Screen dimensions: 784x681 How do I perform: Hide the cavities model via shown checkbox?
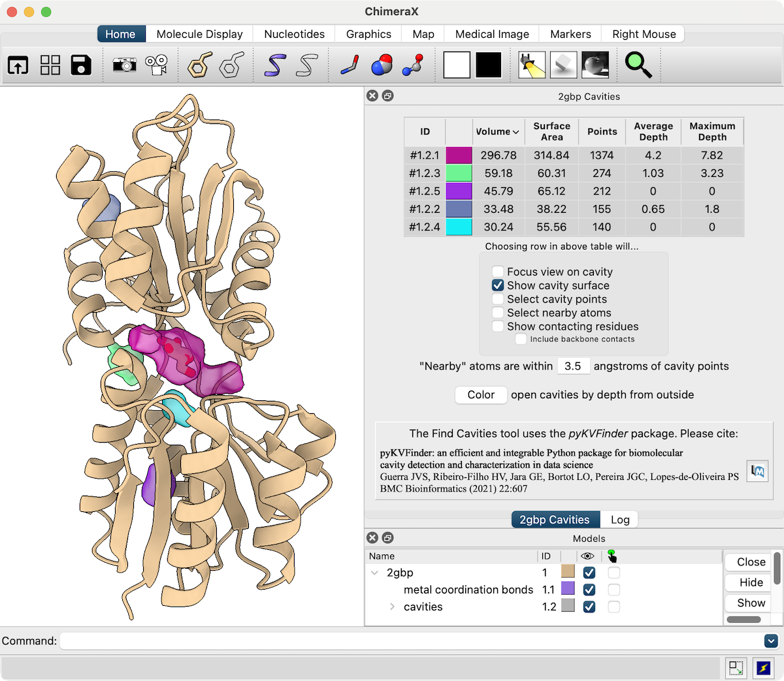[589, 607]
